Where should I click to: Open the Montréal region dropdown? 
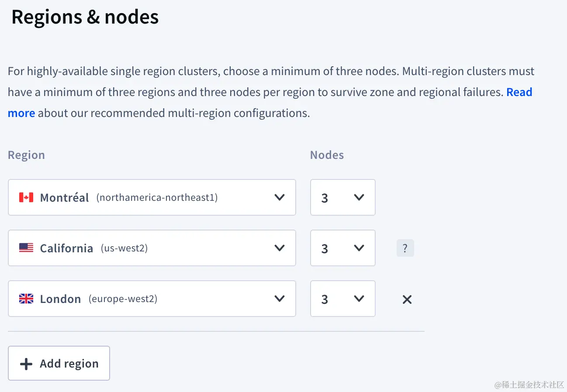[x=152, y=197]
